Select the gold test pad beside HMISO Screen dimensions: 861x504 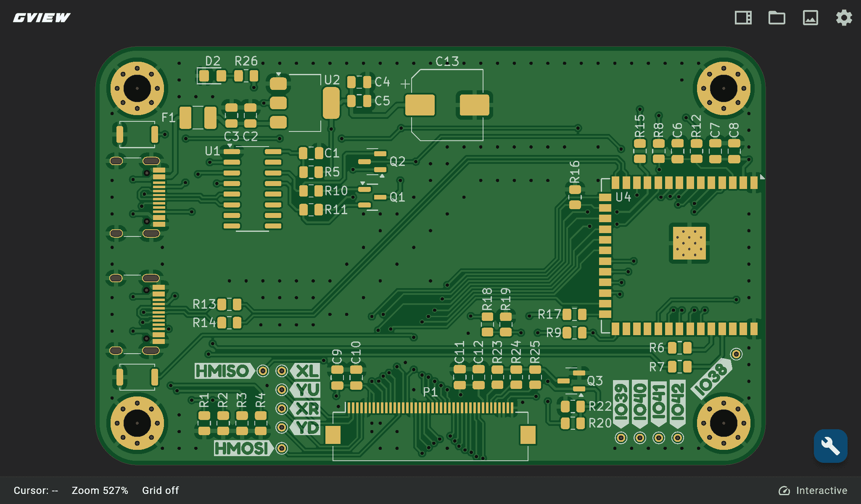click(x=263, y=371)
